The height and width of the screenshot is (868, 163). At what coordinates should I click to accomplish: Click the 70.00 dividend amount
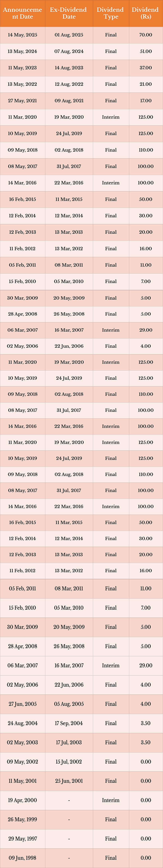pyautogui.click(x=145, y=35)
